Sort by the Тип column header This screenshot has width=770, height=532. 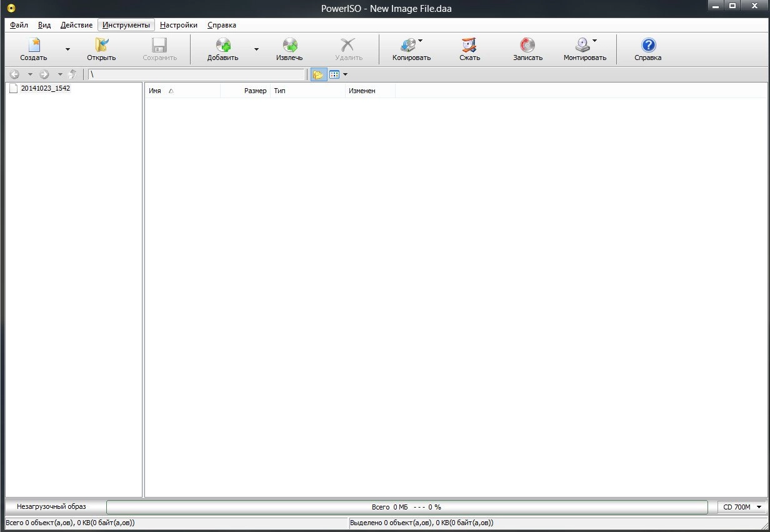point(308,91)
